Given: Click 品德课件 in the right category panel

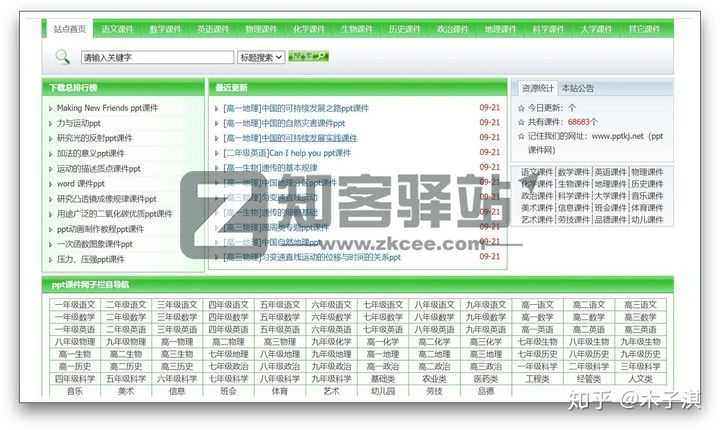Looking at the screenshot, I should point(610,220).
